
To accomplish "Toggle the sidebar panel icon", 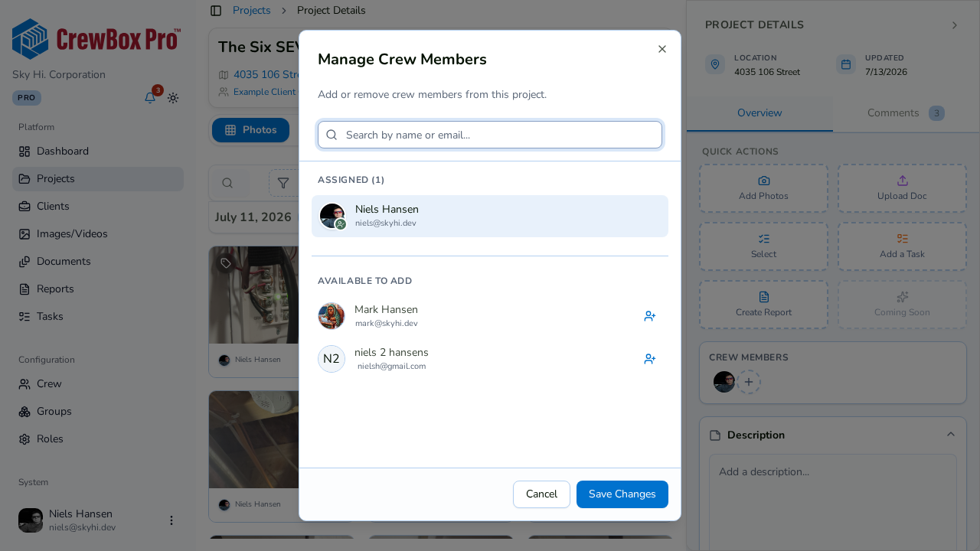I will [216, 11].
